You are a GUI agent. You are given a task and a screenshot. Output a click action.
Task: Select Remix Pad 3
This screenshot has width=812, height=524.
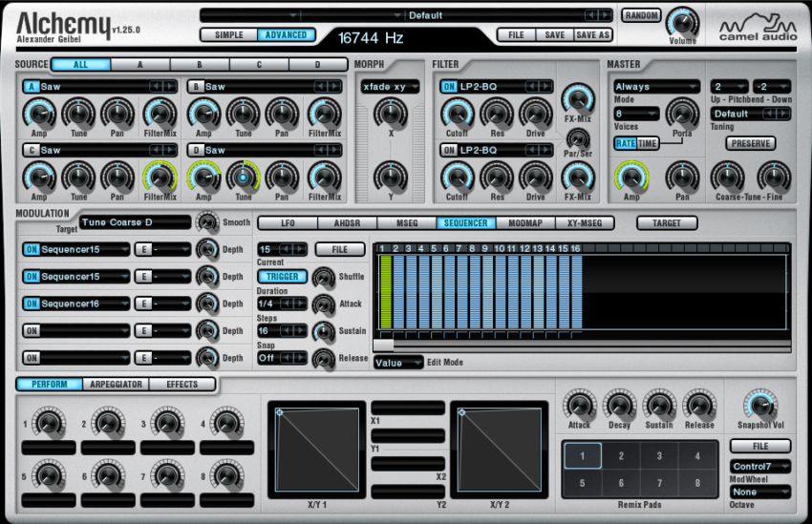659,455
